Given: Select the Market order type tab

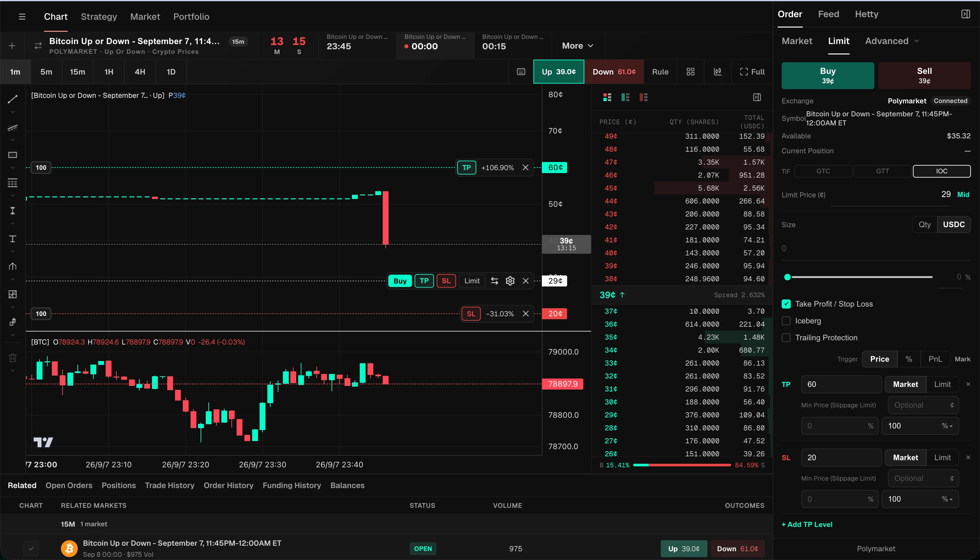Looking at the screenshot, I should coord(797,41).
